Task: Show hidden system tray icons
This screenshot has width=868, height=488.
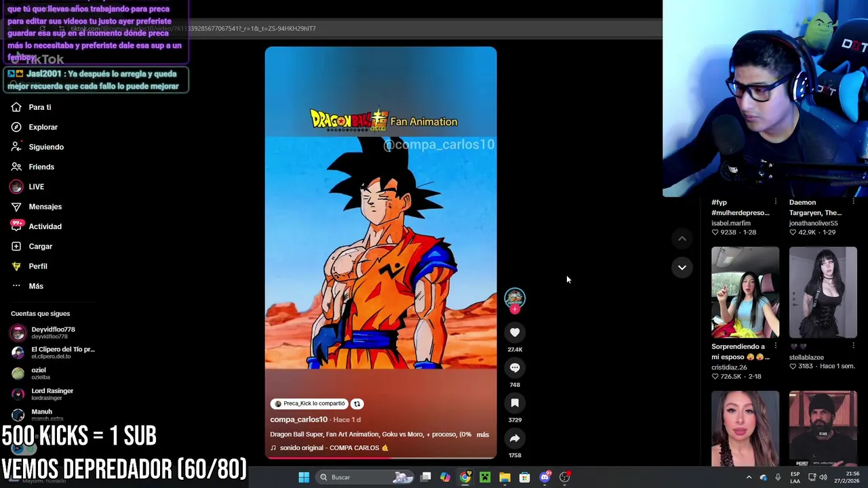Action: (x=749, y=477)
